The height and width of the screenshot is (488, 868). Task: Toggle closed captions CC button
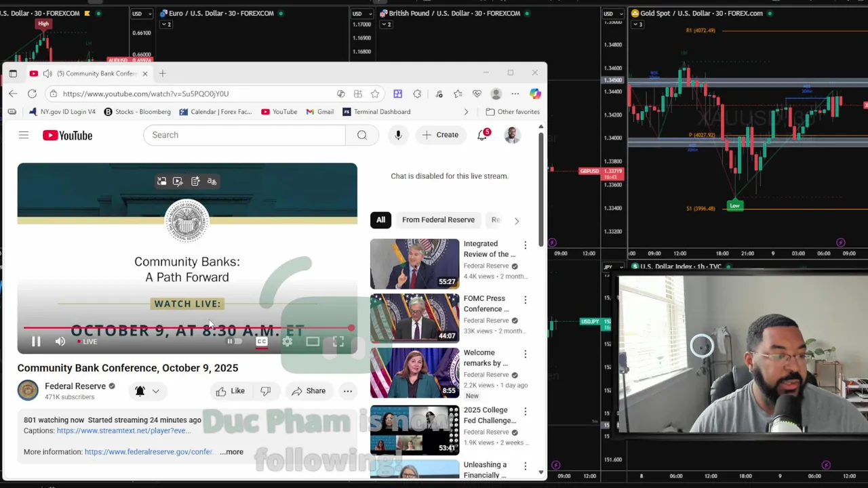[x=262, y=342]
